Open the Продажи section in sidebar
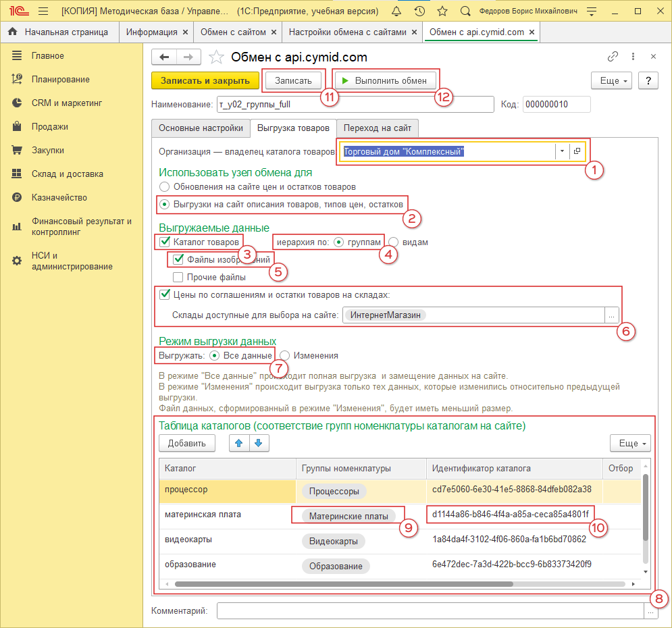This screenshot has width=672, height=628. pyautogui.click(x=49, y=126)
